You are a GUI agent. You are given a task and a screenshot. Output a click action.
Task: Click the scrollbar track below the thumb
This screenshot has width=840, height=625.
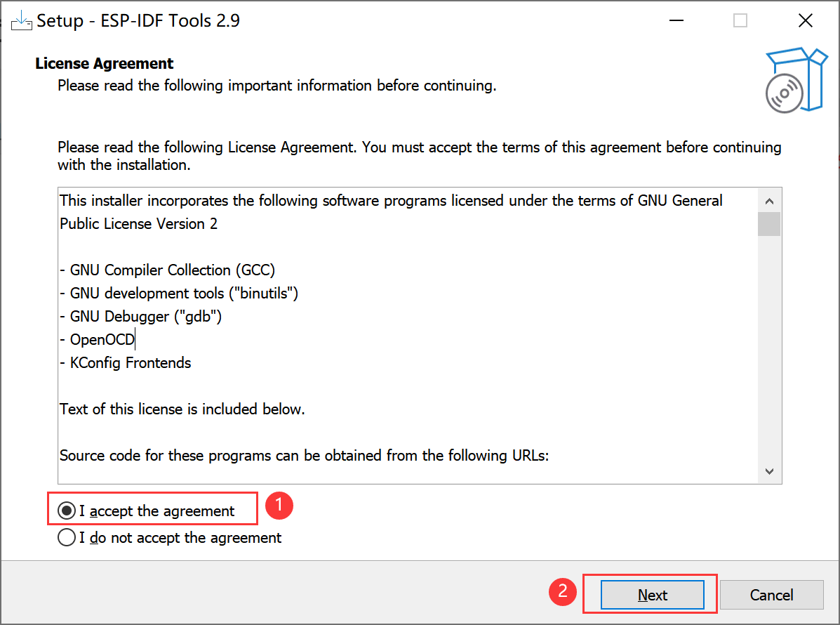769,351
